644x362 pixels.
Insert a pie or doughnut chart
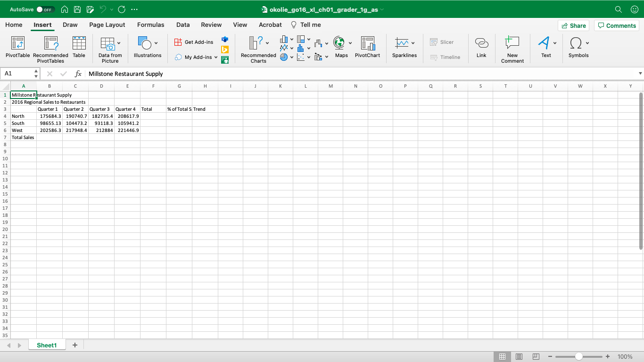[284, 57]
